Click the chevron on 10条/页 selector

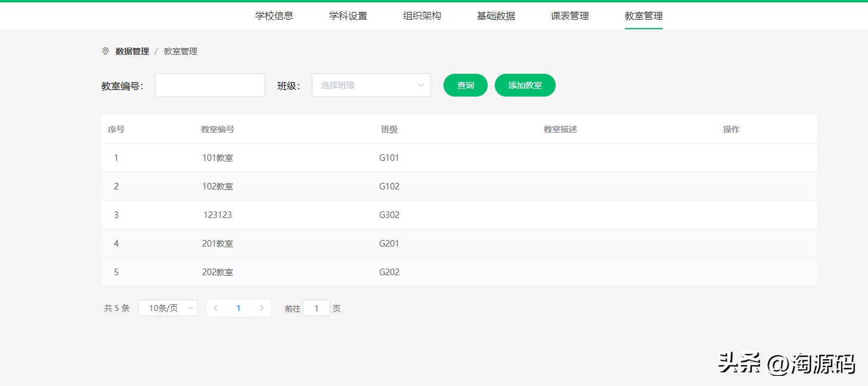[x=190, y=308]
